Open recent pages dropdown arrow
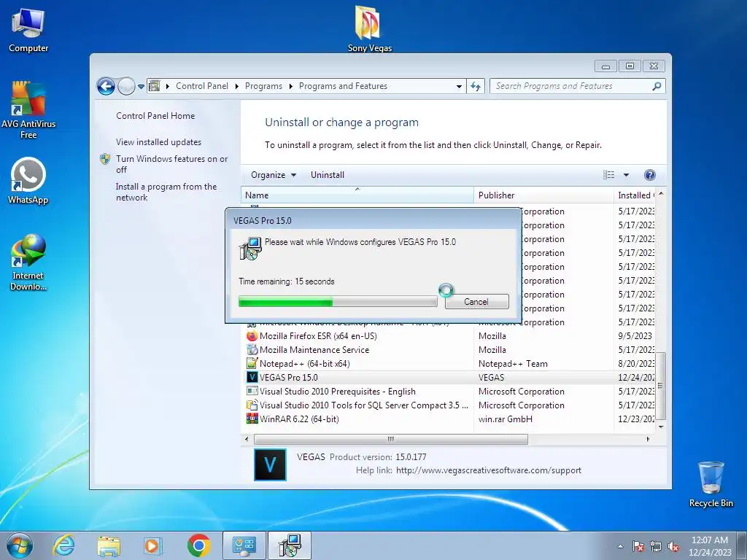The image size is (747, 560). click(x=141, y=87)
